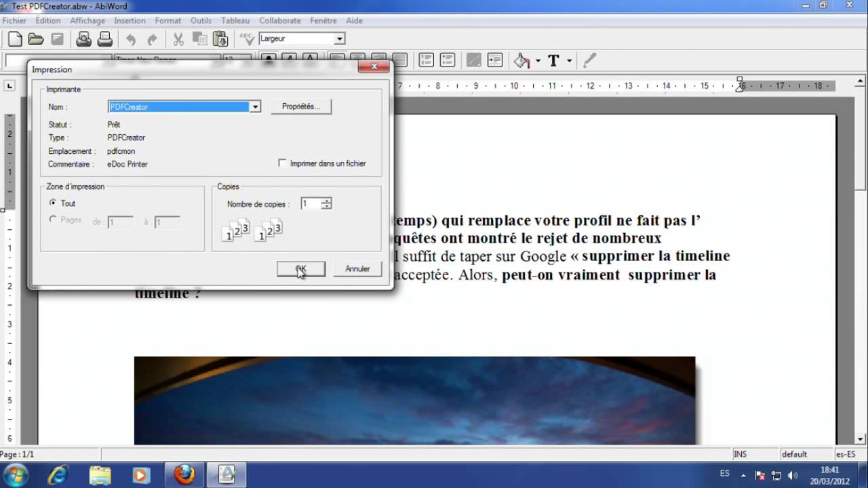
Task: Undo the last action
Action: (131, 39)
